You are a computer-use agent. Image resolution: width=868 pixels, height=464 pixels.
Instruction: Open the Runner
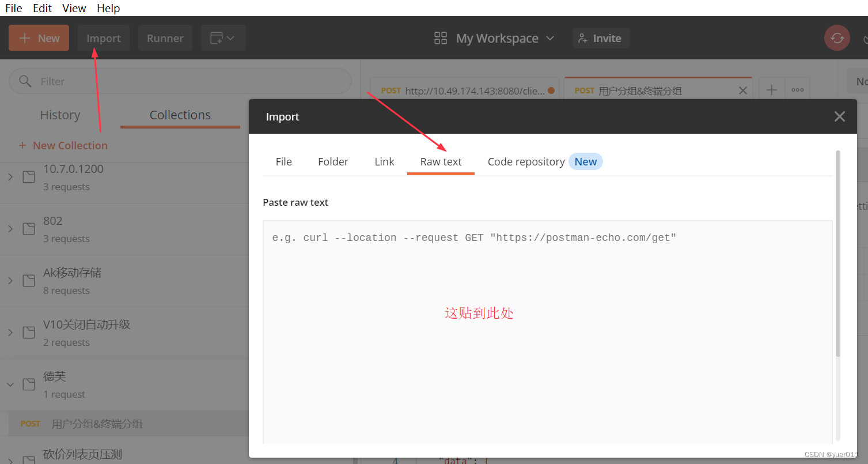coord(165,38)
